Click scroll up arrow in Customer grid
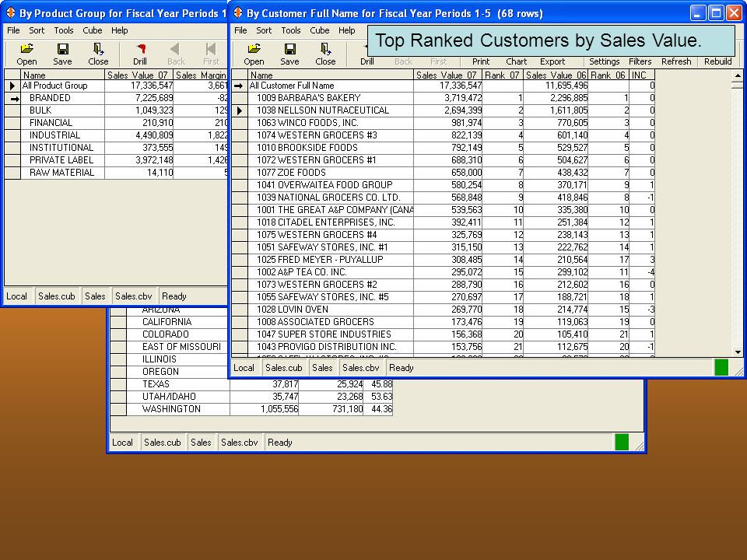 (x=738, y=75)
